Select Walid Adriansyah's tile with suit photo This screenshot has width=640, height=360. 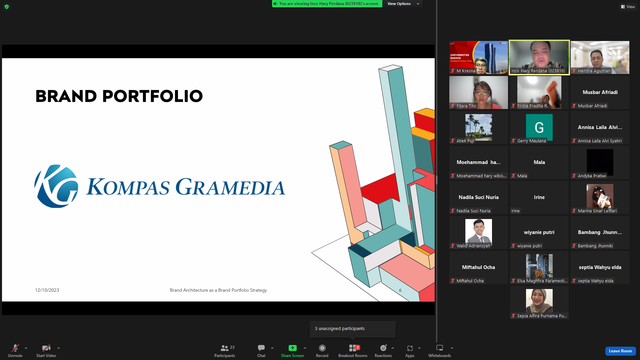(478, 233)
